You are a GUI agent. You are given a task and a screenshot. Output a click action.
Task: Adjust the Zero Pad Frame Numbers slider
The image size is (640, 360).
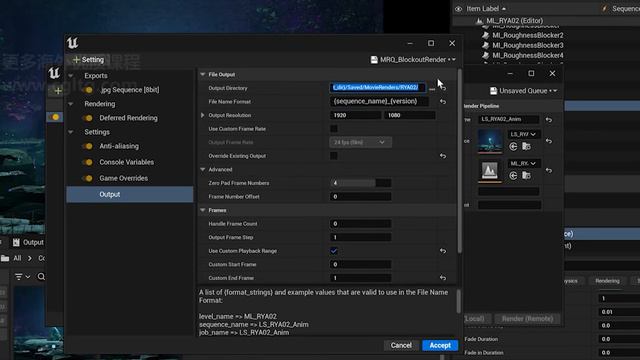pyautogui.click(x=360, y=183)
